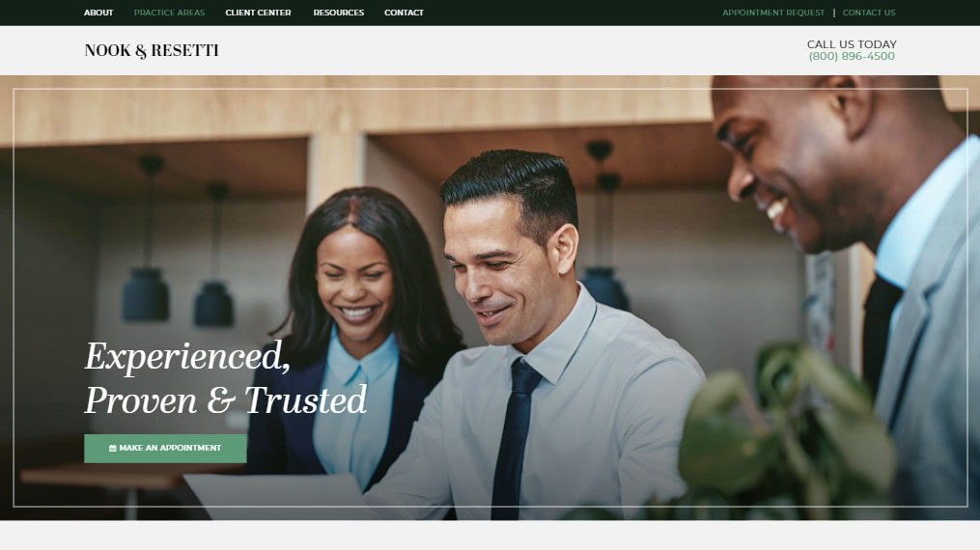980x550 pixels.
Task: Click the green plant in the photo foreground
Action: point(781,437)
